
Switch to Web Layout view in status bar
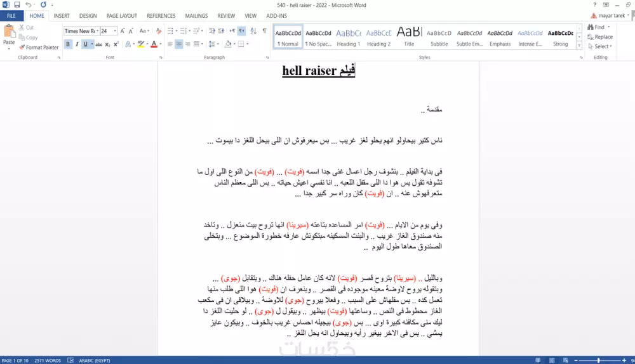(565, 360)
